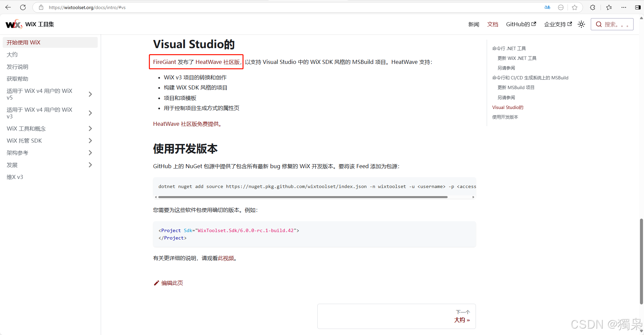Toggle the browser sidebar icon
This screenshot has width=644, height=335.
pos(638,7)
